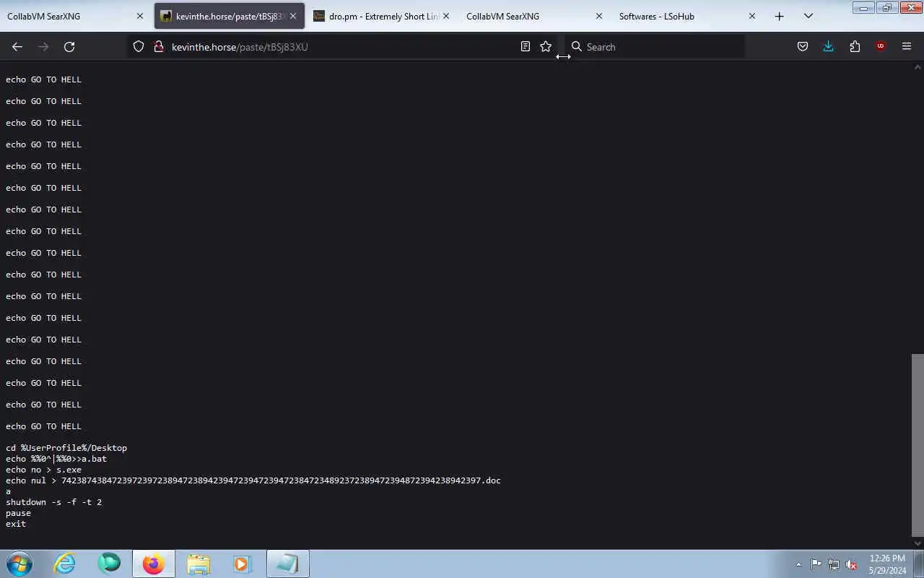Show hidden system tray icons

(x=798, y=564)
